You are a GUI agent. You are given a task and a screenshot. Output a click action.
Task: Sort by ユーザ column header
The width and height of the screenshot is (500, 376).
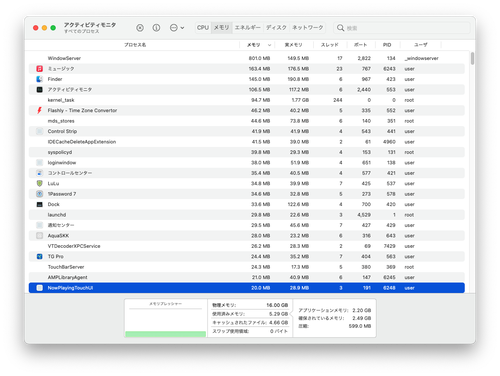(x=421, y=45)
